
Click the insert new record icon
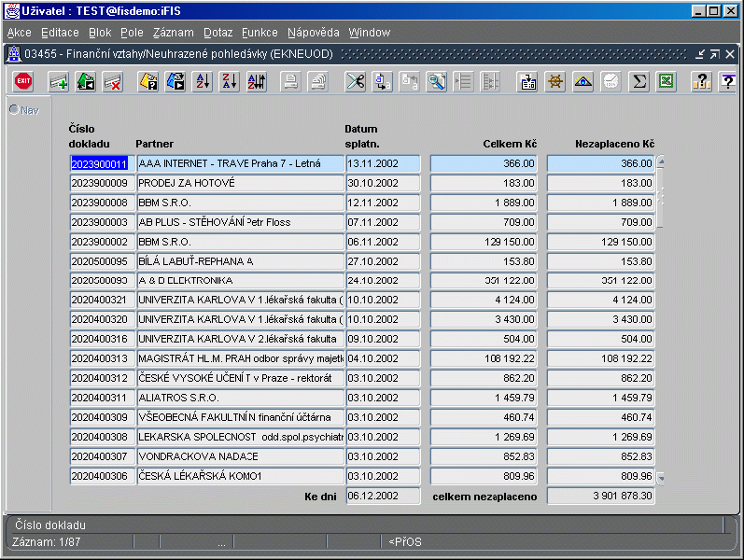click(x=59, y=81)
